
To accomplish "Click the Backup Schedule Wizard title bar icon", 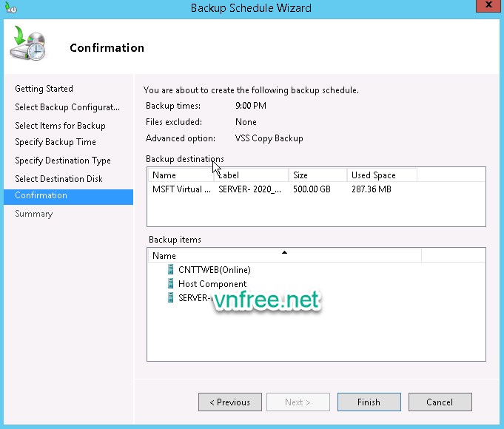I will (x=11, y=8).
